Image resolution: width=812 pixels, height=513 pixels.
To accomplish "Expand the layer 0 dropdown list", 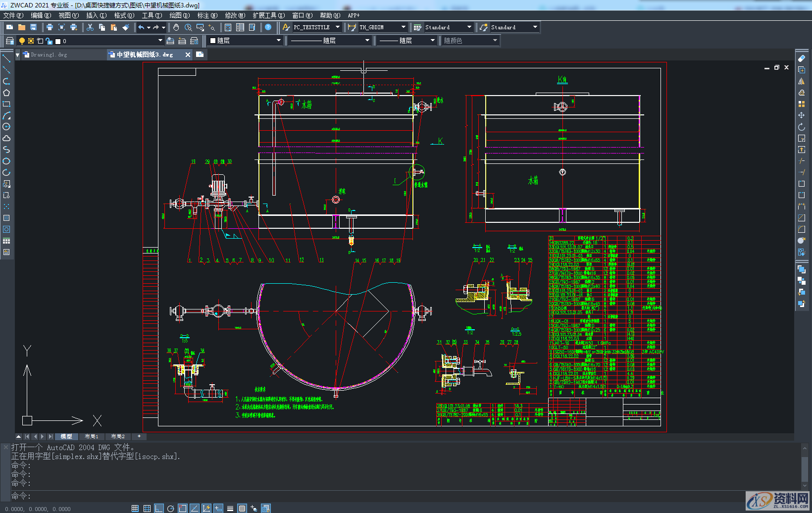I will (x=160, y=41).
